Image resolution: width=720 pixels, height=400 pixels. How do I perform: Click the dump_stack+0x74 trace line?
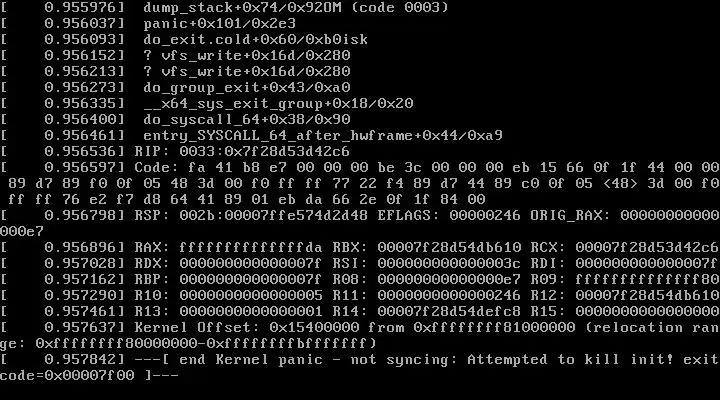click(296, 7)
